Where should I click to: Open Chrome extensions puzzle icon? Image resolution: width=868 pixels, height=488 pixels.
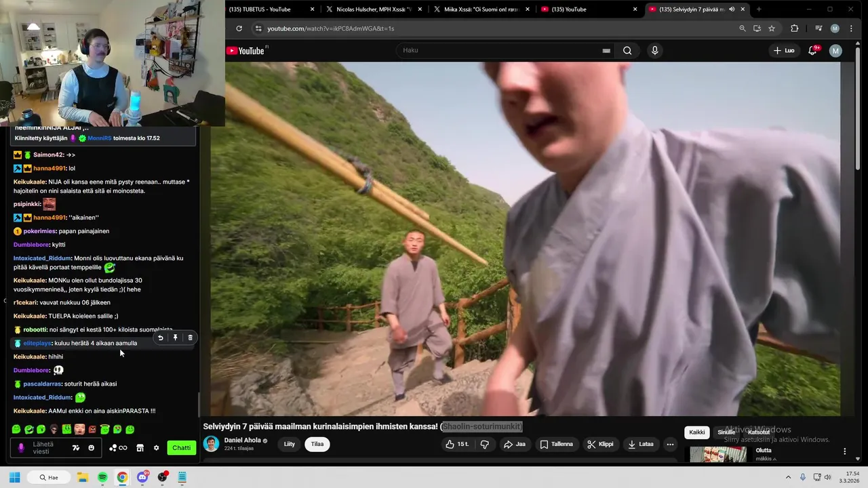pos(794,28)
